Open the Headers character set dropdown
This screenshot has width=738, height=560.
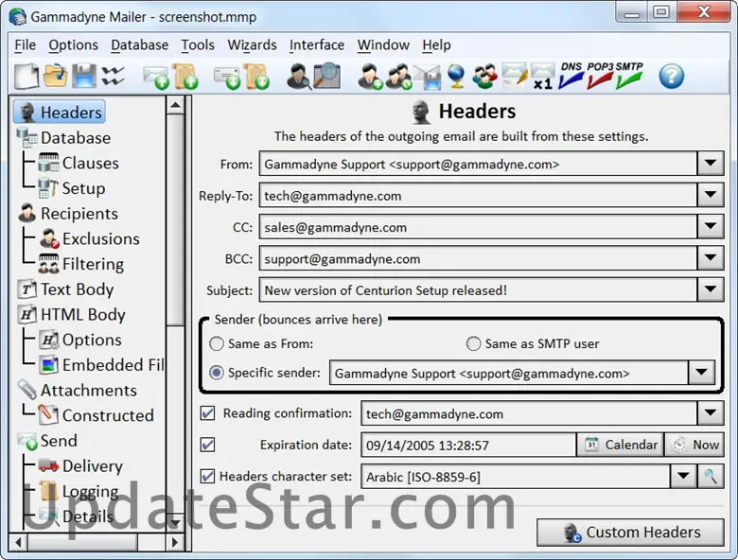(683, 477)
